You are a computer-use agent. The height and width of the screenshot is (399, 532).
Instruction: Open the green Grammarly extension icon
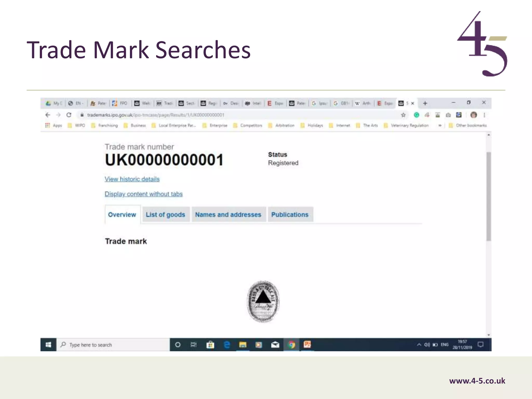(416, 115)
